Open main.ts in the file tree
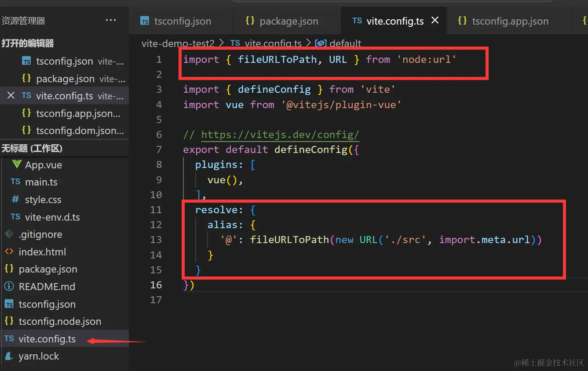The width and height of the screenshot is (588, 371). [x=64, y=182]
